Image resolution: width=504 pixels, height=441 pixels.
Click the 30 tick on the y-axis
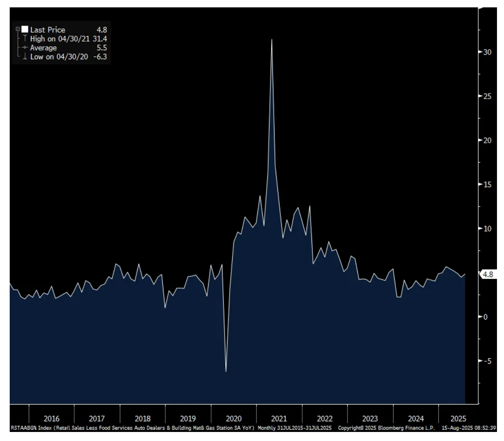point(487,52)
